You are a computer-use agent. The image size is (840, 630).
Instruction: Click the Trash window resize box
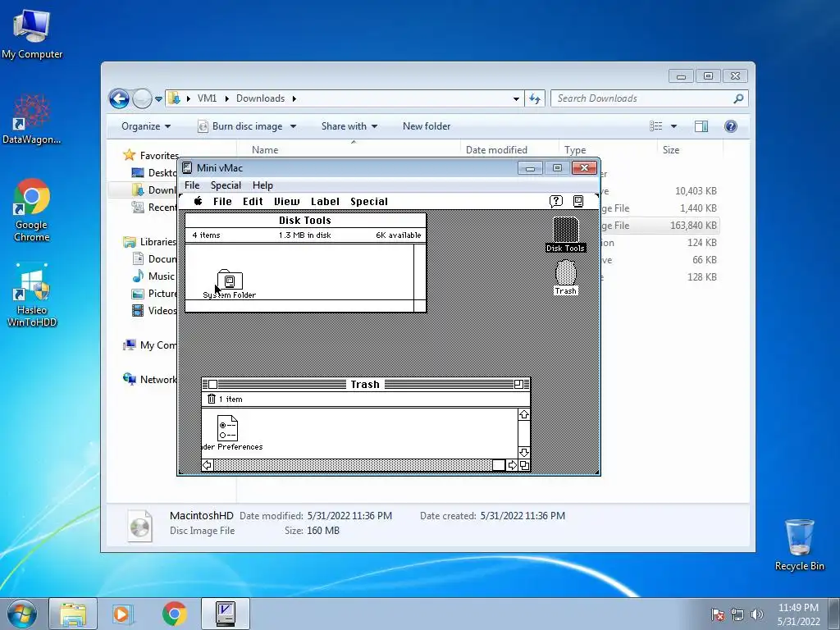[524, 465]
